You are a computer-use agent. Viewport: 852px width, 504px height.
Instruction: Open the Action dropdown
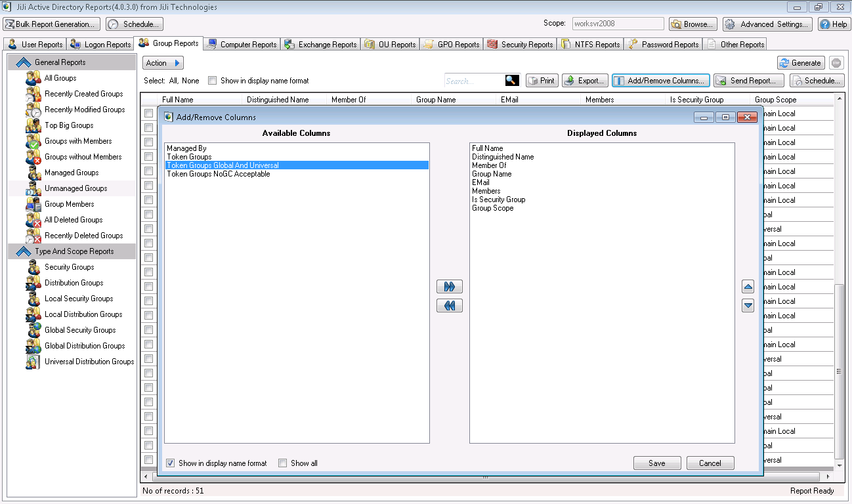(x=163, y=63)
